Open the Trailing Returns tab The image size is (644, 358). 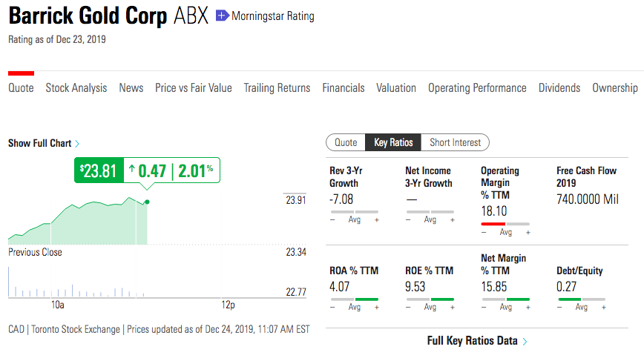(277, 87)
